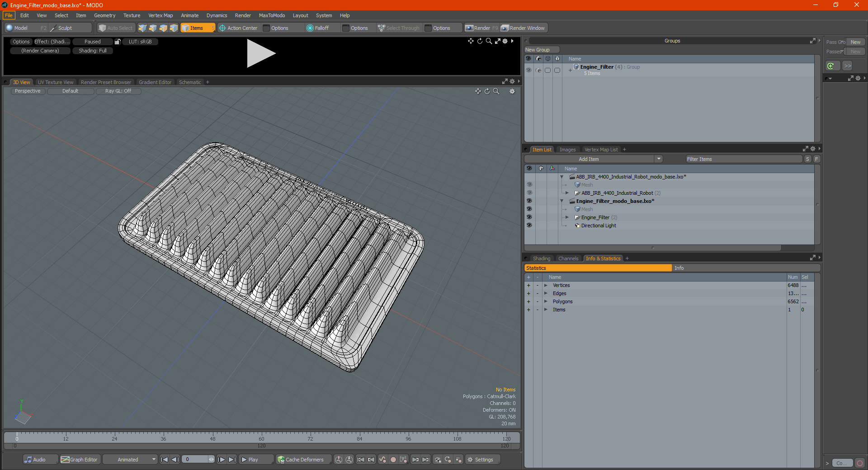This screenshot has width=868, height=470.
Task: Toggle Action Center Options checkbox
Action: click(266, 28)
